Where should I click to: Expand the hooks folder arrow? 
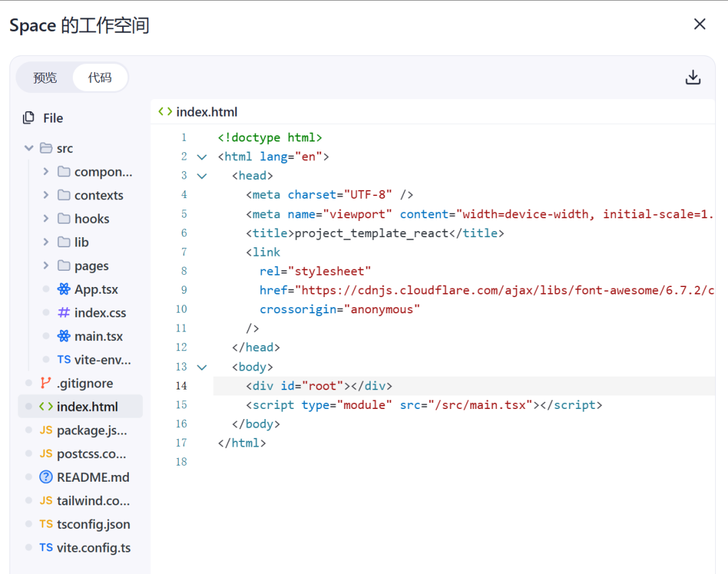46,218
